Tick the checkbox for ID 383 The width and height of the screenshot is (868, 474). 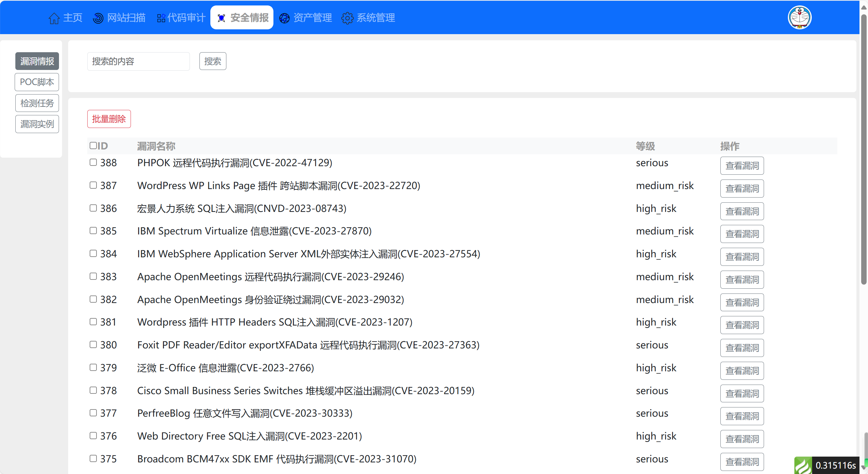click(x=93, y=276)
